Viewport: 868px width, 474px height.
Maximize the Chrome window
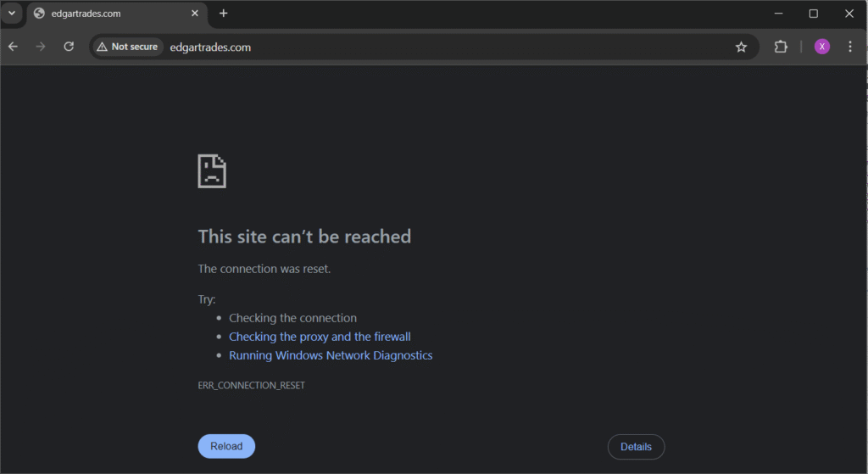813,14
